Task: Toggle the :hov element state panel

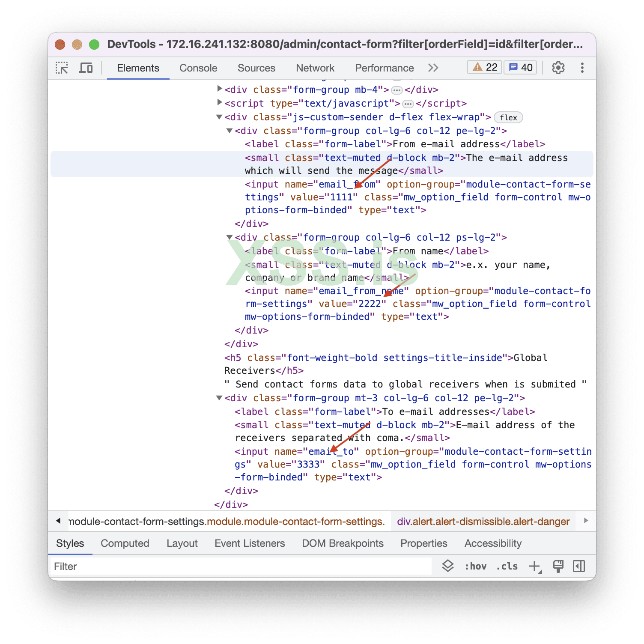Action: click(x=475, y=566)
